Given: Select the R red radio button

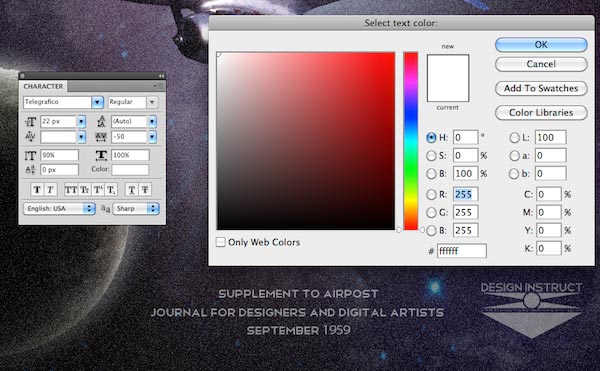Looking at the screenshot, I should 431,194.
